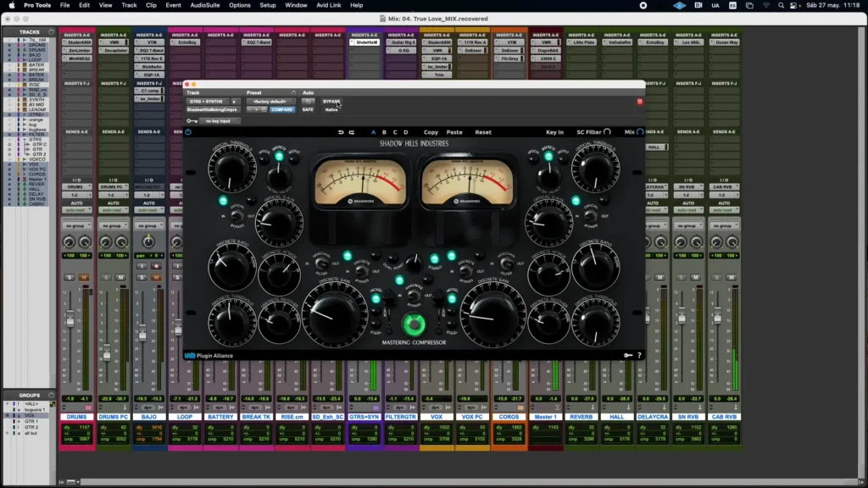Viewport: 868px width, 488px height.
Task: Open the Window menu
Action: pyautogui.click(x=296, y=6)
